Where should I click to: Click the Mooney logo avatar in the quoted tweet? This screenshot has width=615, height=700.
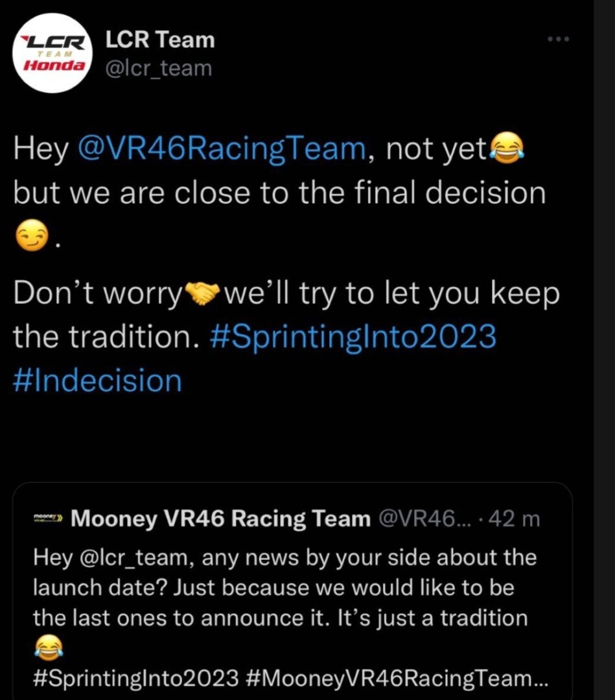click(49, 519)
